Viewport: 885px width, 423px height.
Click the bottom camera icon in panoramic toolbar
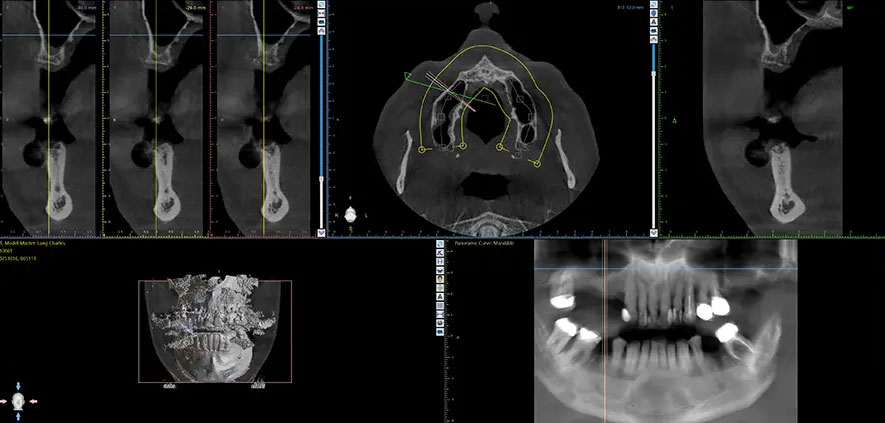pos(440,332)
